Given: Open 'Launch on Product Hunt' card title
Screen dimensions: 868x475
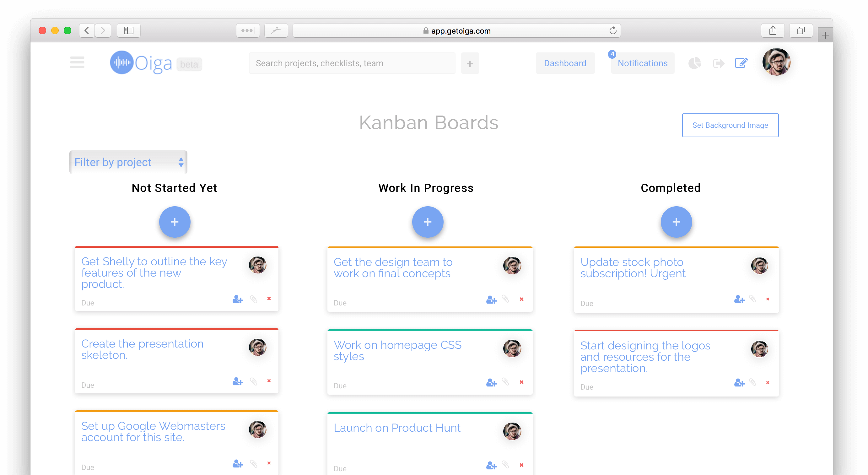Looking at the screenshot, I should click(397, 428).
